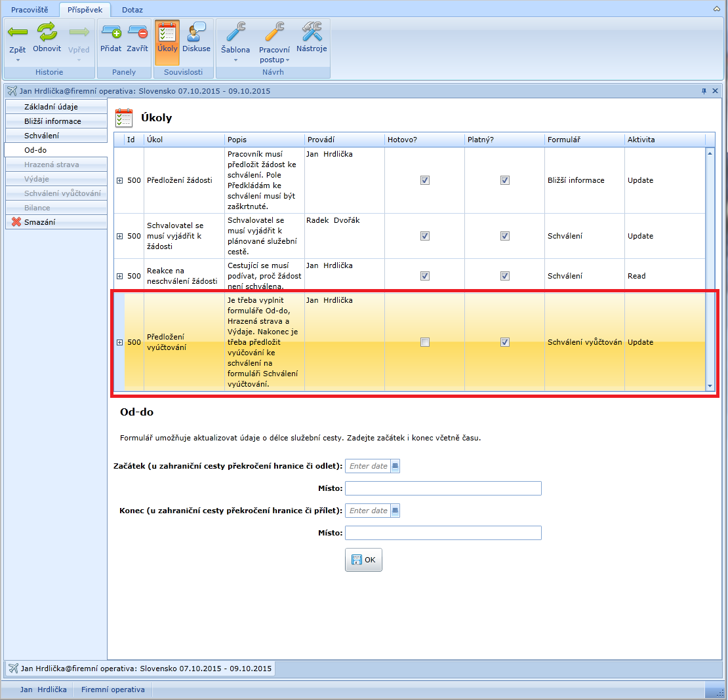The image size is (728, 700).
Task: Open the Diskuse discussion icon
Action: pos(196,32)
